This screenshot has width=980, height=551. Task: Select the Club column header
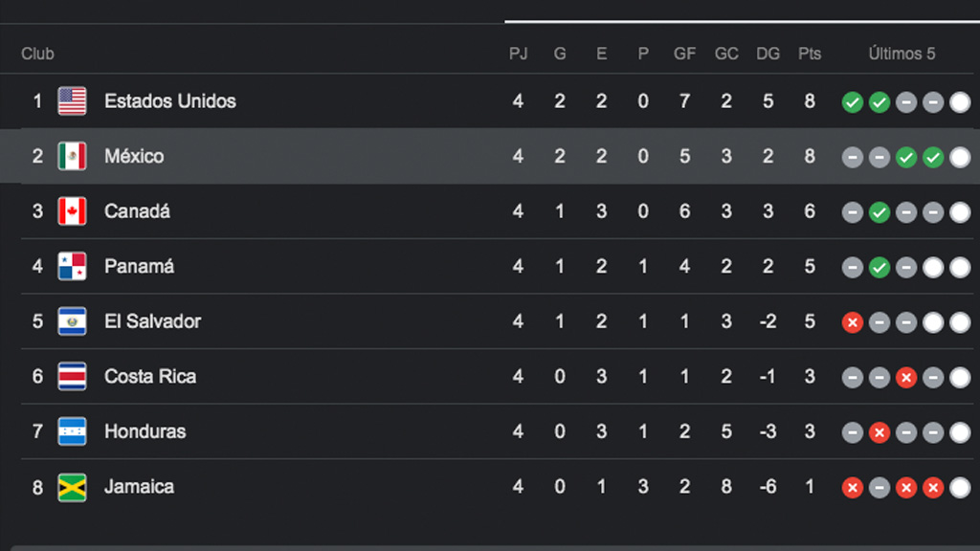point(37,54)
